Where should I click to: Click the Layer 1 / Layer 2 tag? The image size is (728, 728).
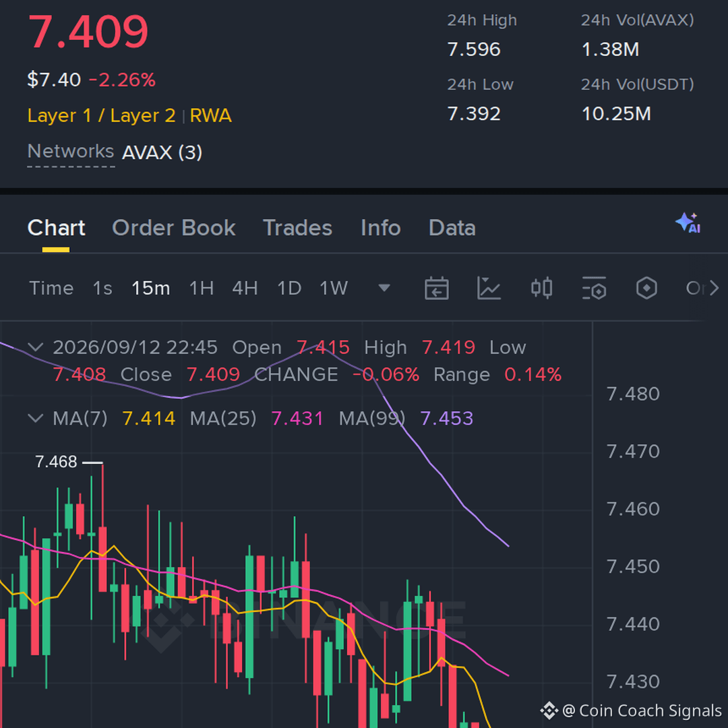[x=101, y=116]
